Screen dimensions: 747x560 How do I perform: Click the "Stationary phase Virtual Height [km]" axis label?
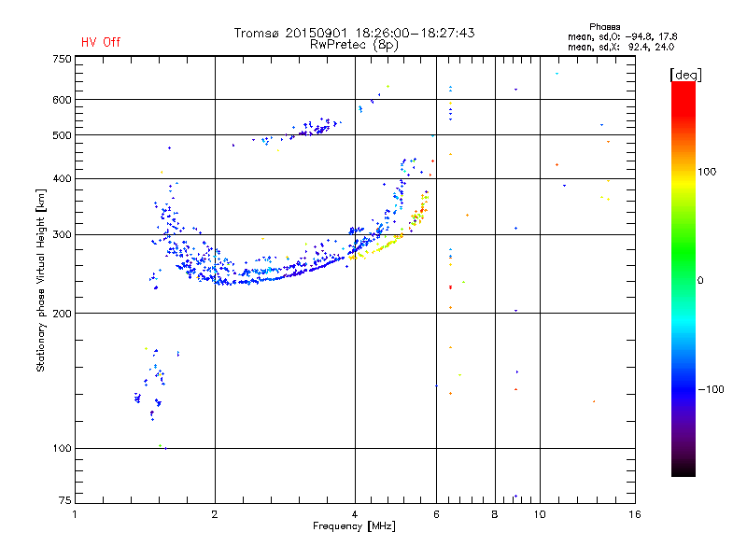pyautogui.click(x=40, y=280)
